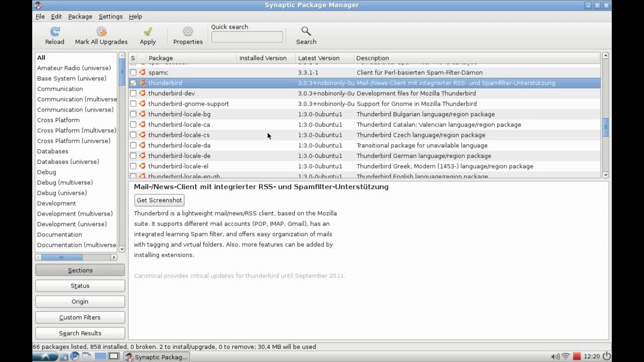The image size is (644, 362).
Task: Mark the thunderbird-locale-bg checkbox
Action: point(133,114)
